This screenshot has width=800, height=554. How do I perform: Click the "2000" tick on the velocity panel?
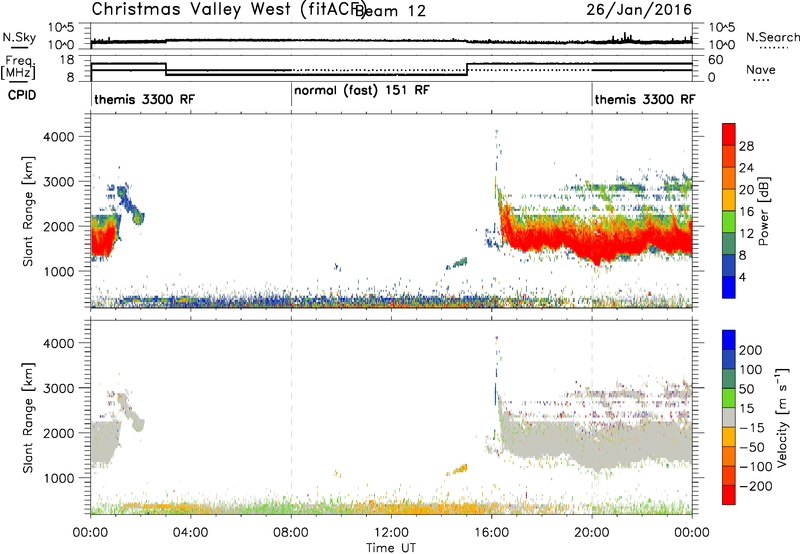[x=58, y=433]
